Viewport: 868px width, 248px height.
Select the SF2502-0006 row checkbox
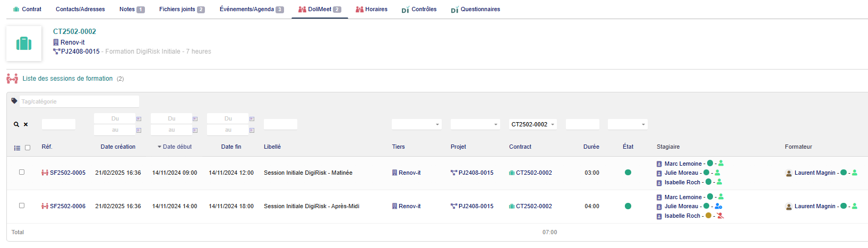tap(22, 206)
